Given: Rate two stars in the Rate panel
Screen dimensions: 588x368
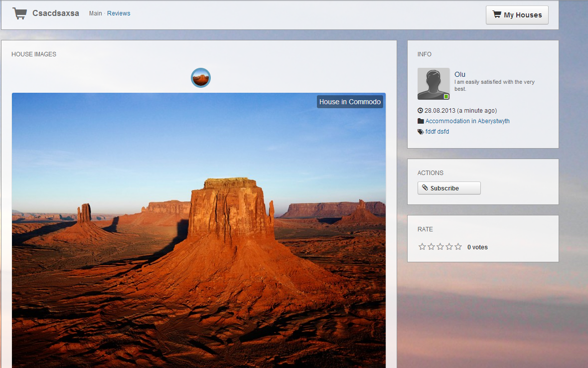Looking at the screenshot, I should (x=431, y=246).
